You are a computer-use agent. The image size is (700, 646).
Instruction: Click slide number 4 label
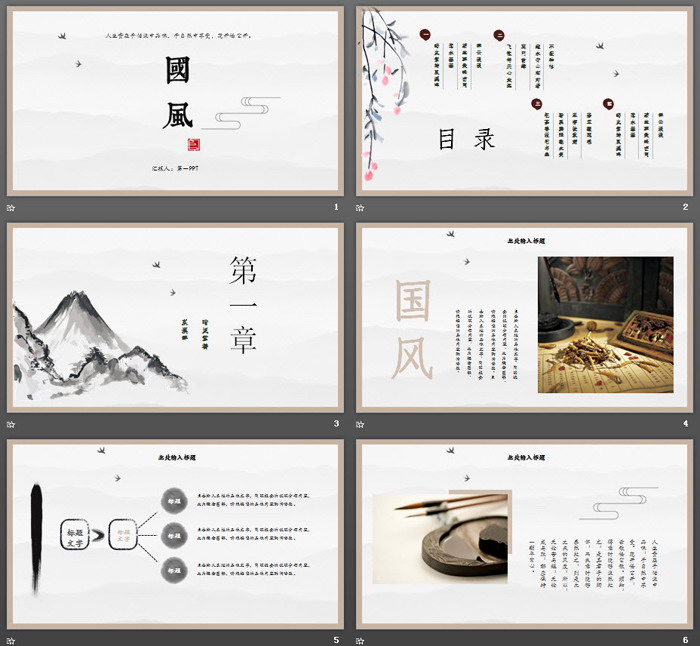tap(685, 424)
